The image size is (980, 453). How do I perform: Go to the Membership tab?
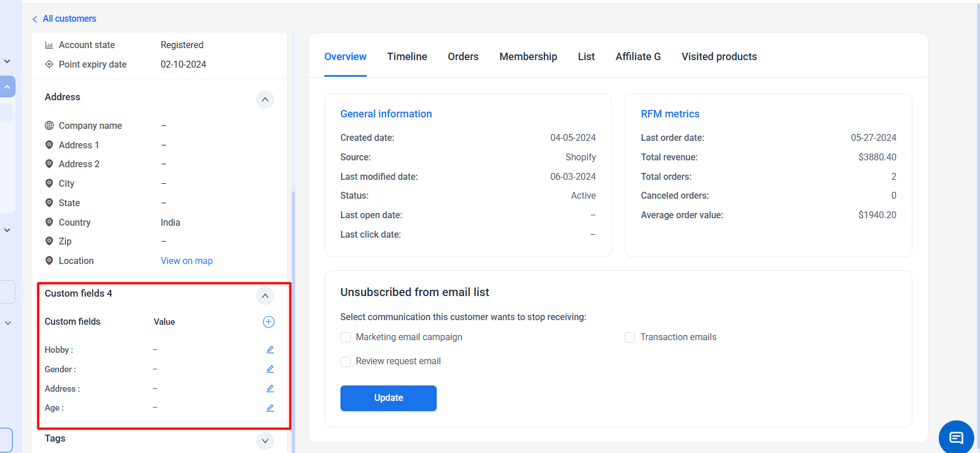528,57
